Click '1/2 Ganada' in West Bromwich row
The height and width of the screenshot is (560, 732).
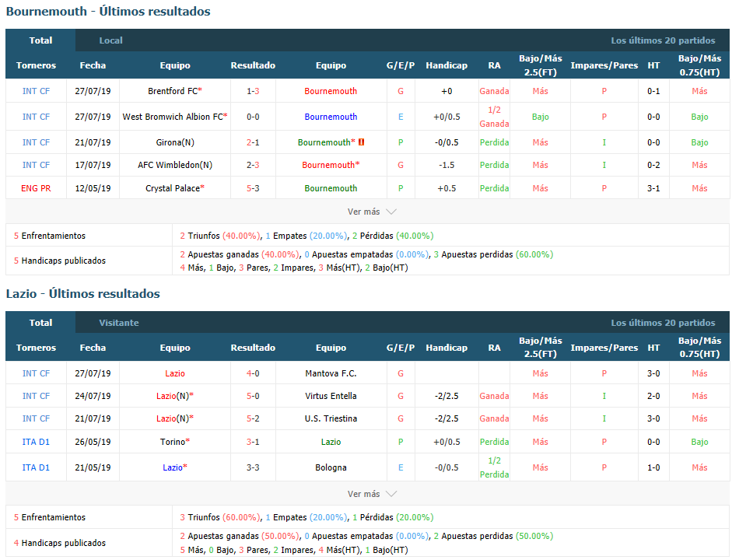pos(495,117)
